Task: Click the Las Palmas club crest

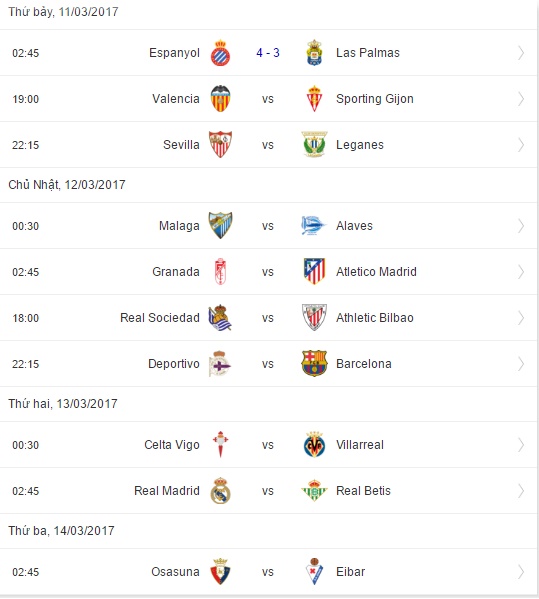Action: (314, 53)
